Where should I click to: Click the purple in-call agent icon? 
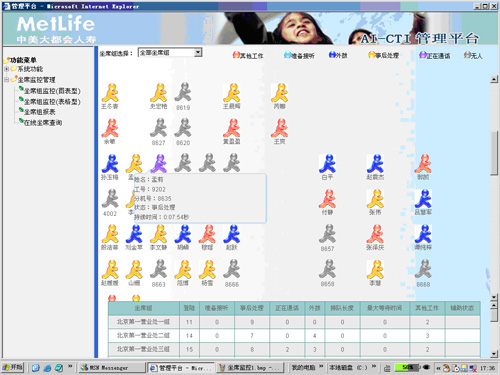pyautogui.click(x=159, y=163)
